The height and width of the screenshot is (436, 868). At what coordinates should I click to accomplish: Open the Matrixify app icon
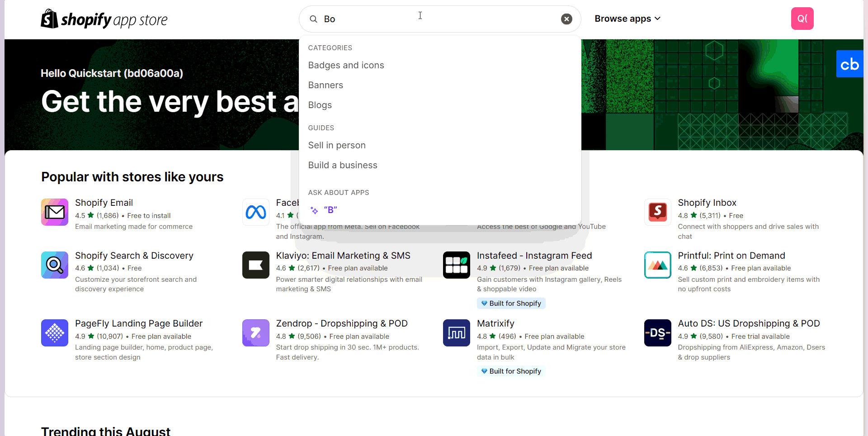(457, 333)
